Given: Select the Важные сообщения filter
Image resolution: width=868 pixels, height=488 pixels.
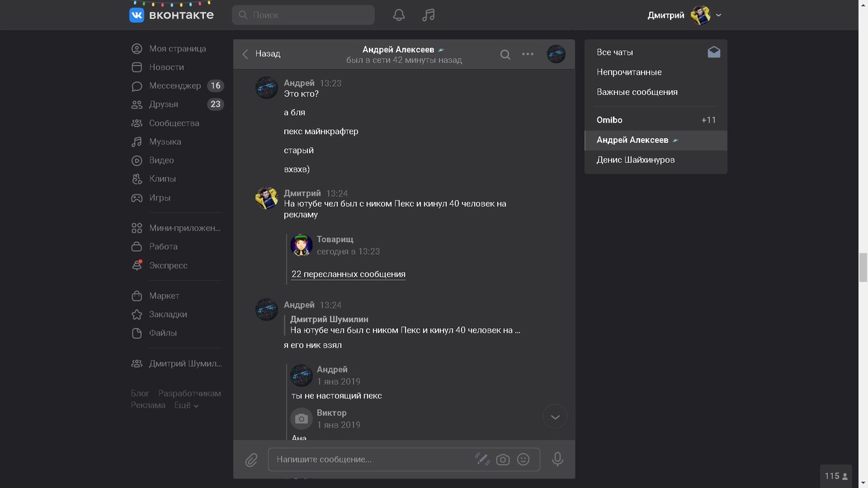Looking at the screenshot, I should coord(637,92).
